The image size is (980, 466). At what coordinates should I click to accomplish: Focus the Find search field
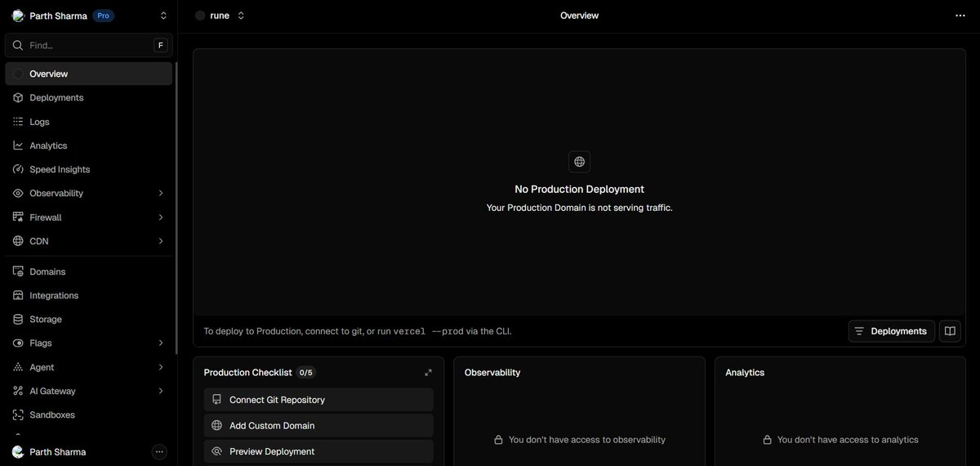click(x=89, y=45)
